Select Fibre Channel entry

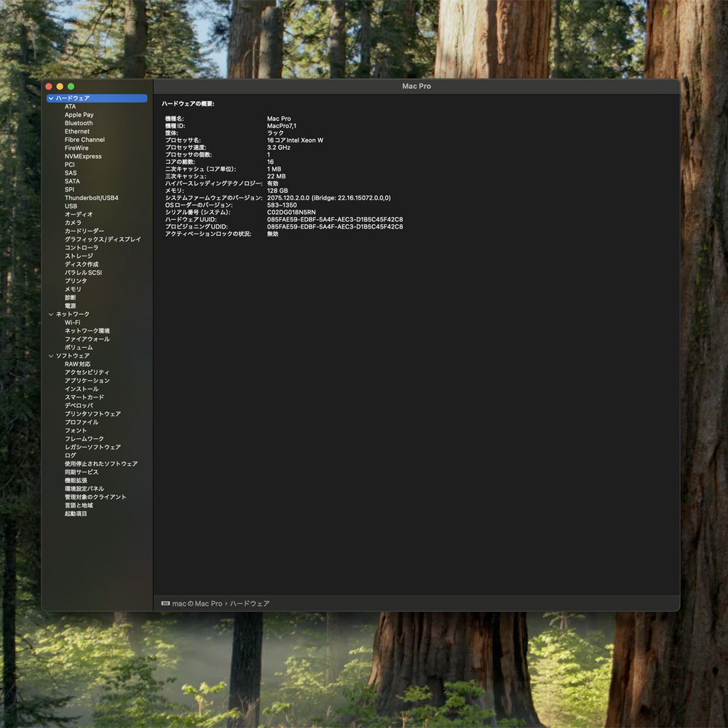pyautogui.click(x=84, y=140)
